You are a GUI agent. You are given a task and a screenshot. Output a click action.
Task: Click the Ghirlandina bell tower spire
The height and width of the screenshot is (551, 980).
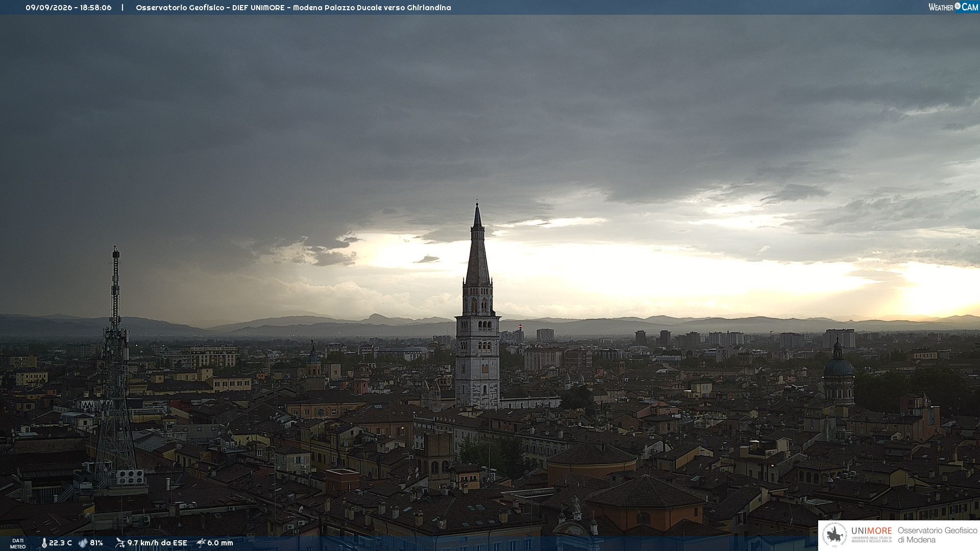tap(478, 245)
